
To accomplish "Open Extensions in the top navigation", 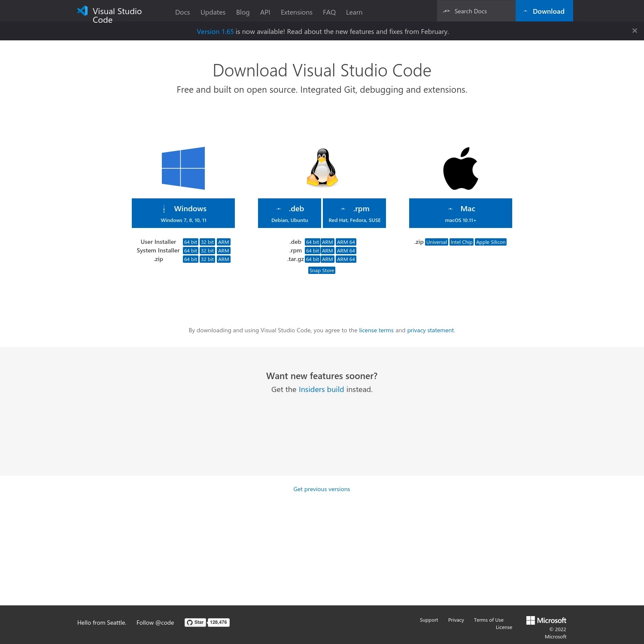I will click(x=297, y=12).
